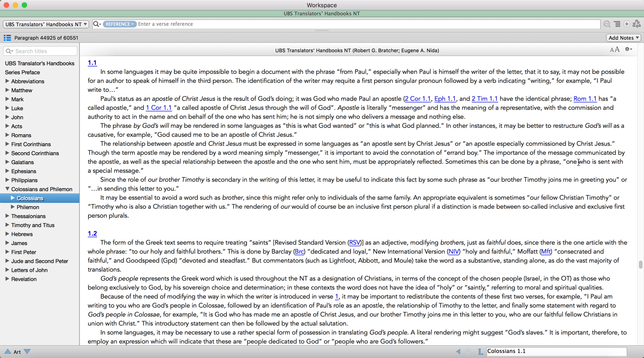Collapse the Colossians and Philemon section
Viewport: 644px width, 358px height.
pyautogui.click(x=7, y=189)
